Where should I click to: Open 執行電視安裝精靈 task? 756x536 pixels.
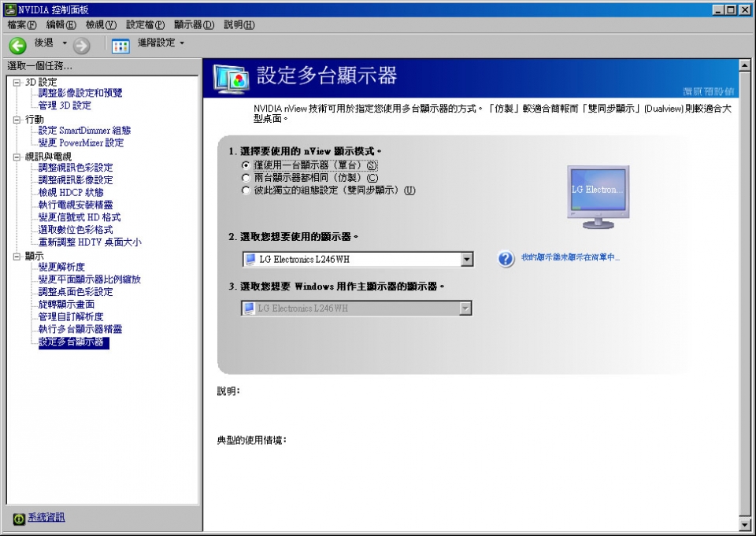[x=76, y=205]
